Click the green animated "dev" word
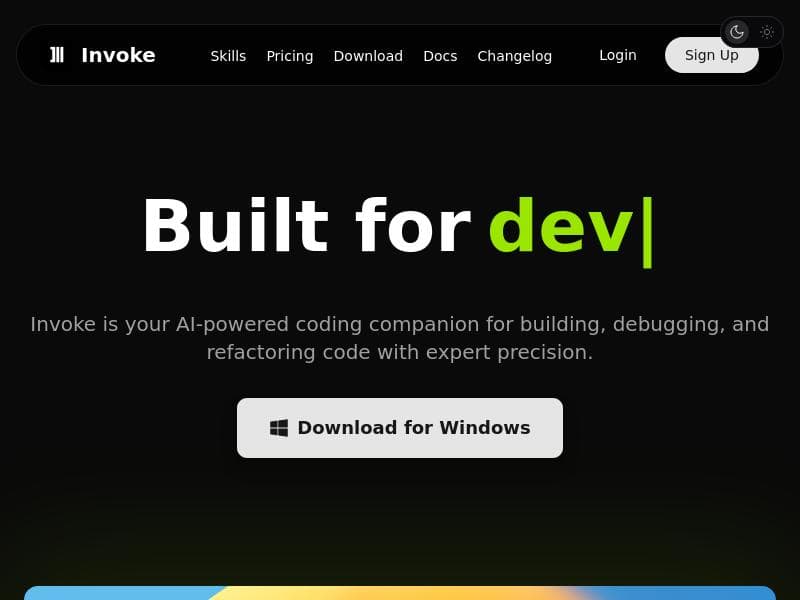This screenshot has height=600, width=800. click(560, 227)
